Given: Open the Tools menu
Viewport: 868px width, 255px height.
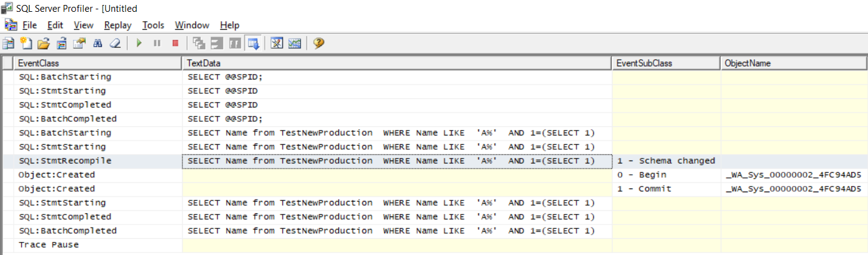Looking at the screenshot, I should [153, 25].
